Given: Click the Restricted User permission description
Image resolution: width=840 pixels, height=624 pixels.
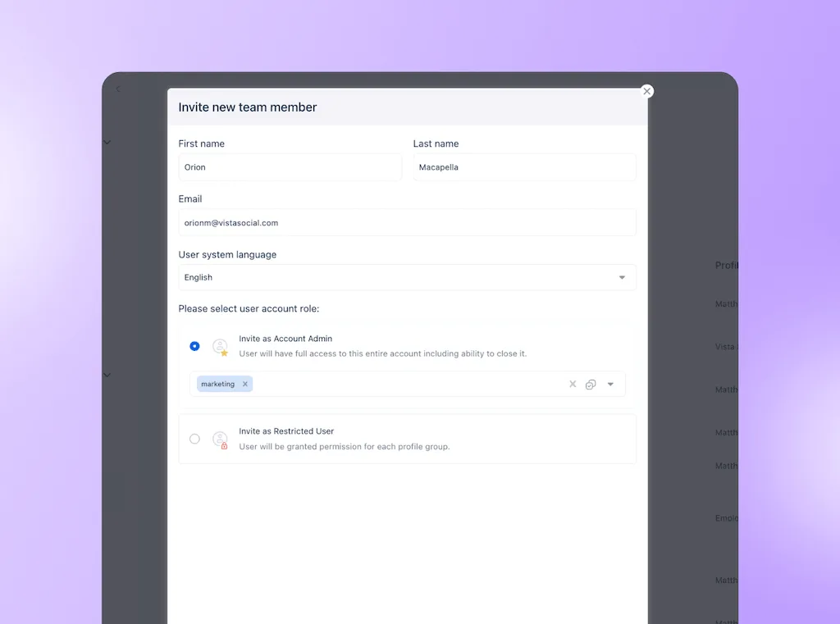Looking at the screenshot, I should (x=344, y=447).
